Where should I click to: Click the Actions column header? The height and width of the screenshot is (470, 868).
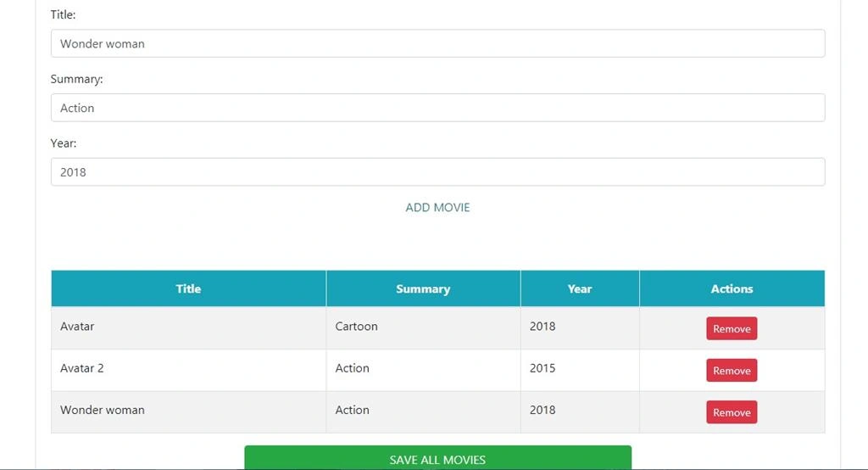tap(732, 288)
